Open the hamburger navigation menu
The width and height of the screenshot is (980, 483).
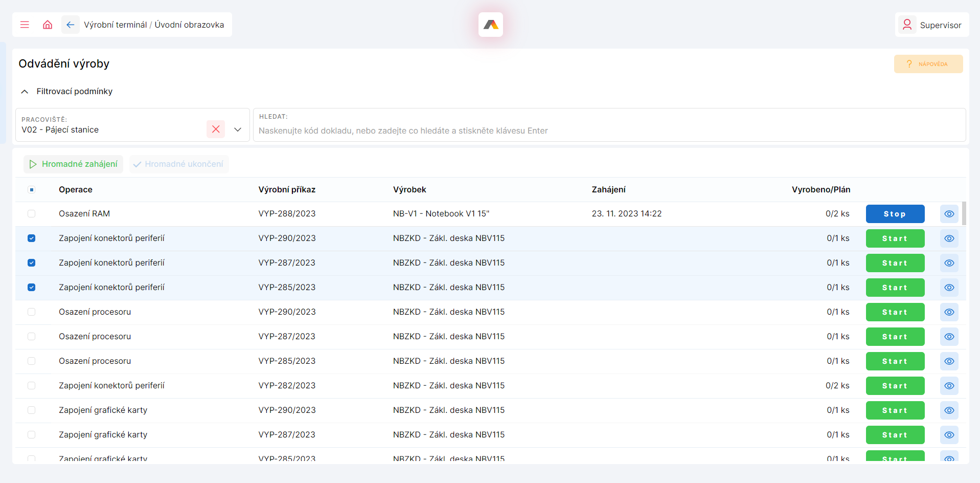[25, 24]
